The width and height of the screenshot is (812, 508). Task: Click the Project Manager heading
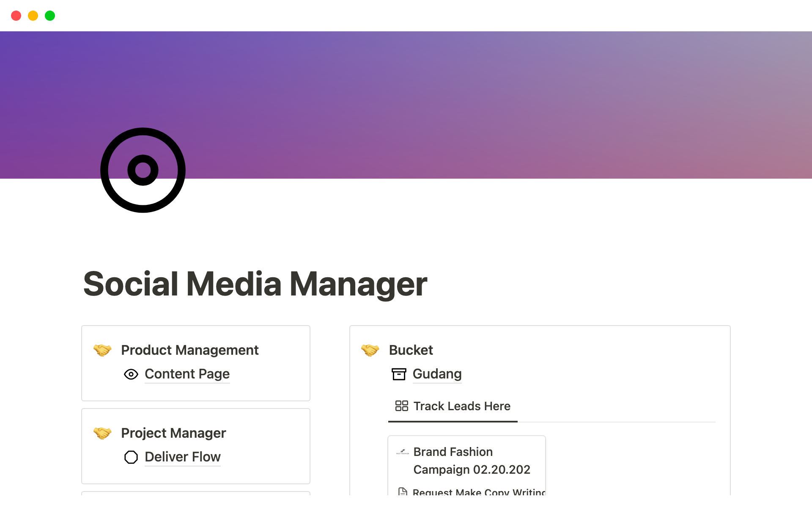point(173,433)
